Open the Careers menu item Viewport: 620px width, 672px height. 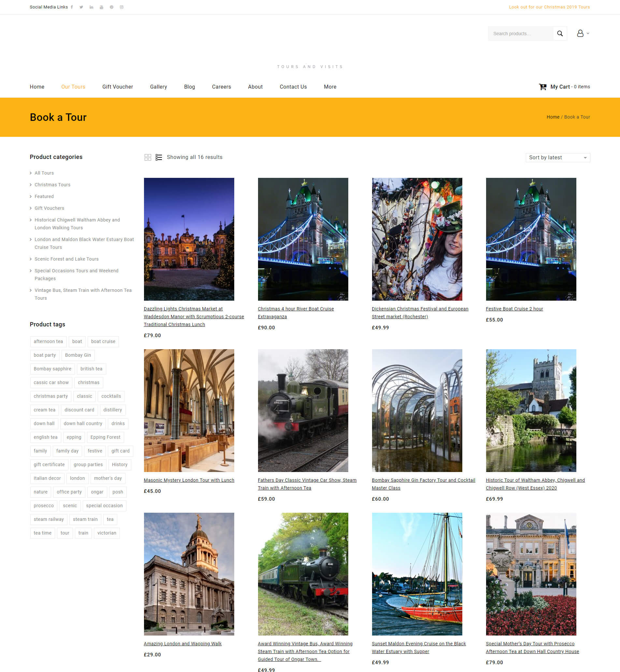click(222, 87)
